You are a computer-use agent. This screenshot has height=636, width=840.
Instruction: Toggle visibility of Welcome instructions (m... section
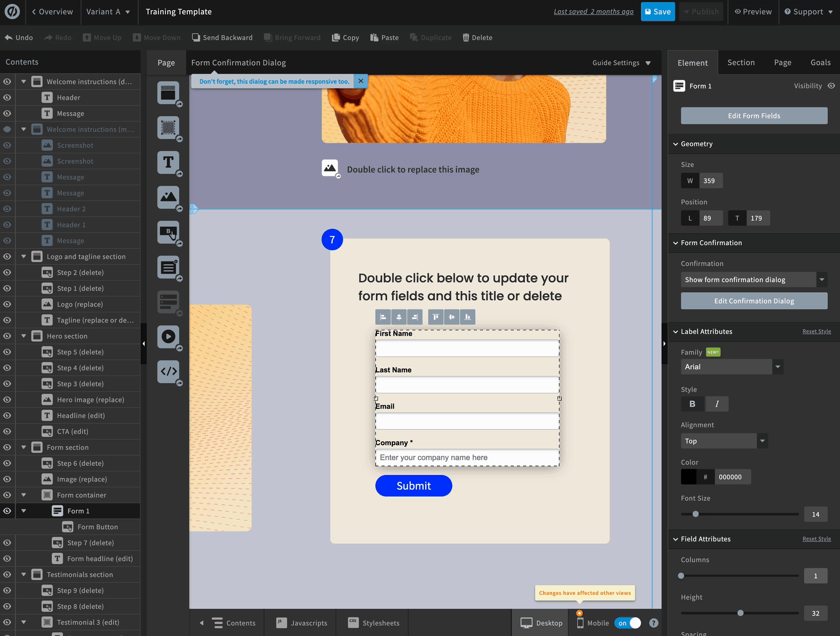pyautogui.click(x=7, y=129)
